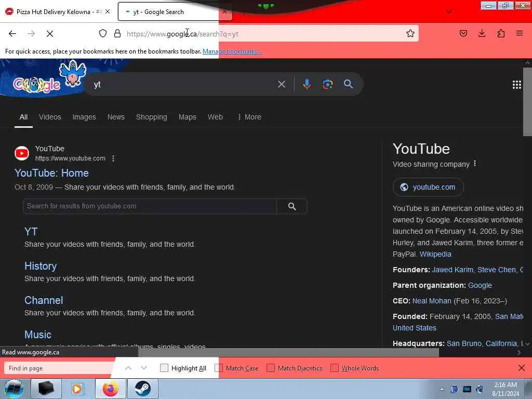Viewport: 532px width, 399px height.
Task: Go back to the previous page
Action: (12, 34)
